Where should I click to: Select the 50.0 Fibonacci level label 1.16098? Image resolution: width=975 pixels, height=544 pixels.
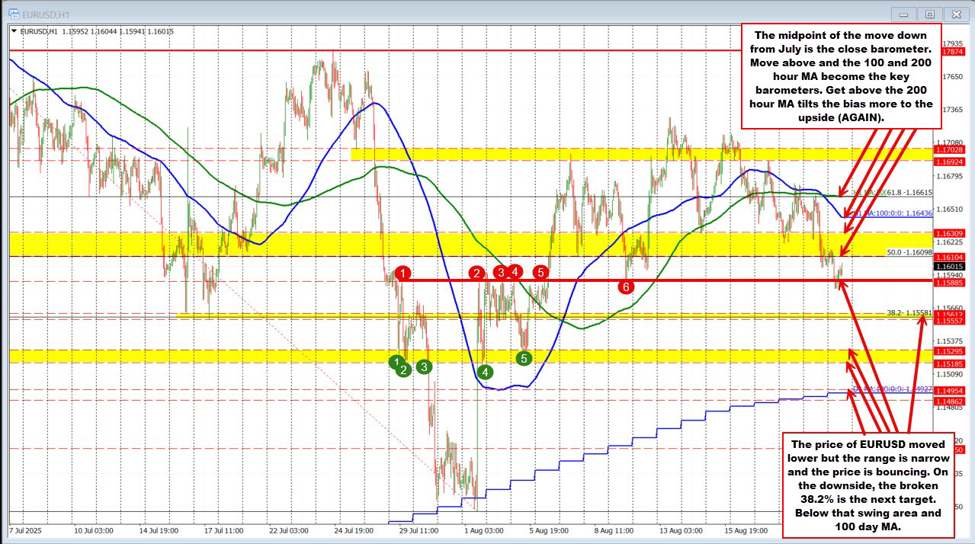pos(910,254)
